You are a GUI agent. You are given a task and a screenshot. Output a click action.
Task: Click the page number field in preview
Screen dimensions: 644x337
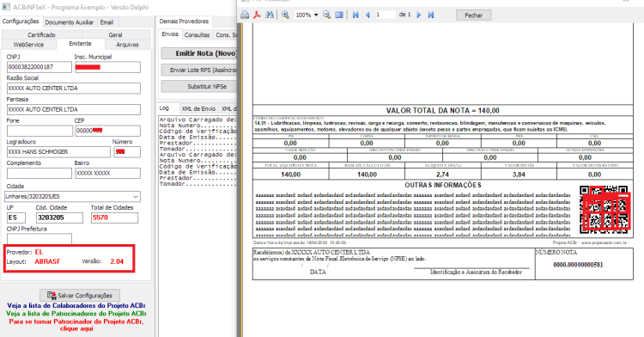tap(386, 15)
